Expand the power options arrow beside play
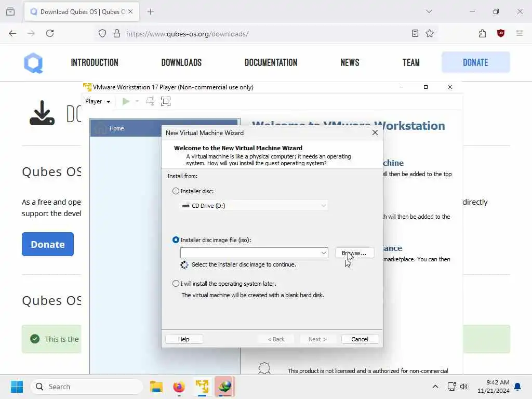Image resolution: width=532 pixels, height=399 pixels. click(137, 101)
